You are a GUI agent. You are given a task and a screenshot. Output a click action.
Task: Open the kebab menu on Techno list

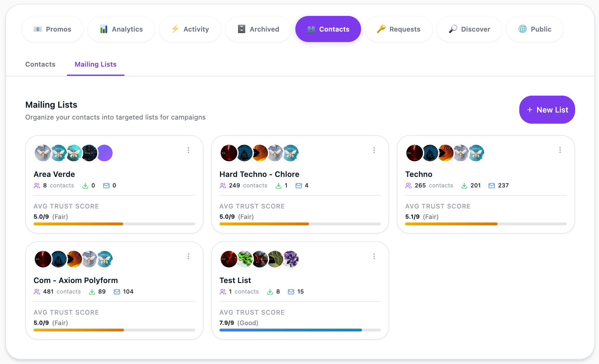tap(560, 150)
